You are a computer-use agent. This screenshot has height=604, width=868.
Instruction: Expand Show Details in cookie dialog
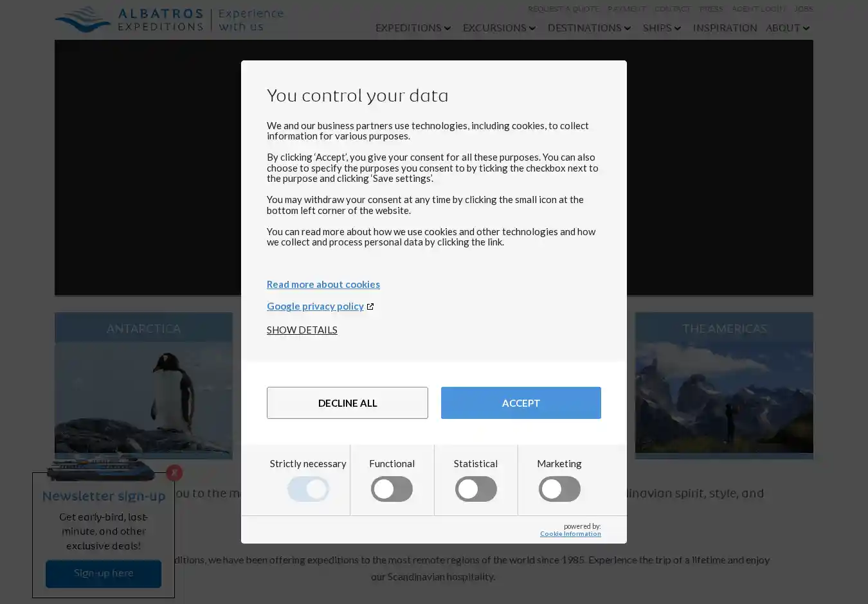[302, 330]
